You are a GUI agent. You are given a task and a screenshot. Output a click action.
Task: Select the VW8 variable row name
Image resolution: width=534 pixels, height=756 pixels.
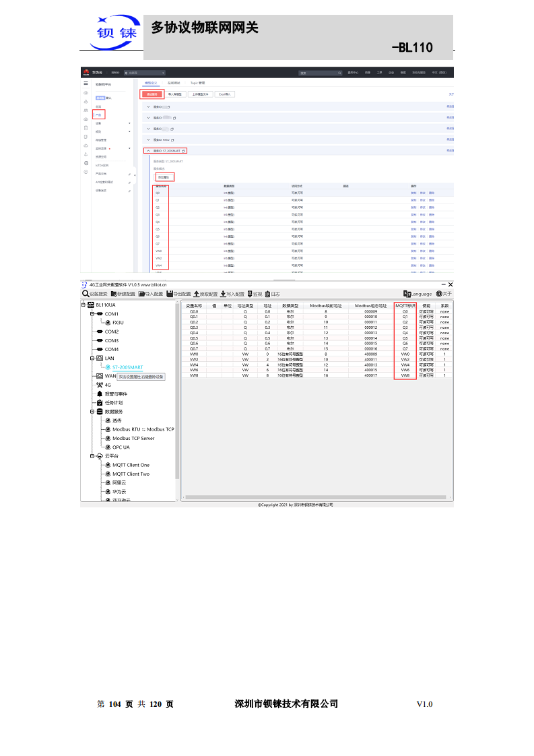click(x=194, y=375)
